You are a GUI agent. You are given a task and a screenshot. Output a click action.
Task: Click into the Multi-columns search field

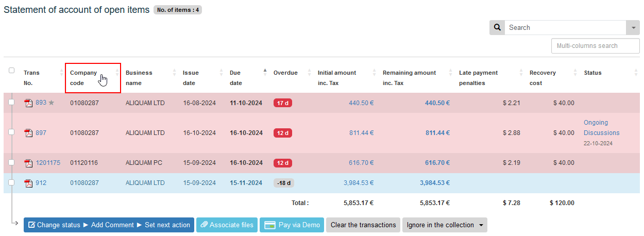click(595, 46)
